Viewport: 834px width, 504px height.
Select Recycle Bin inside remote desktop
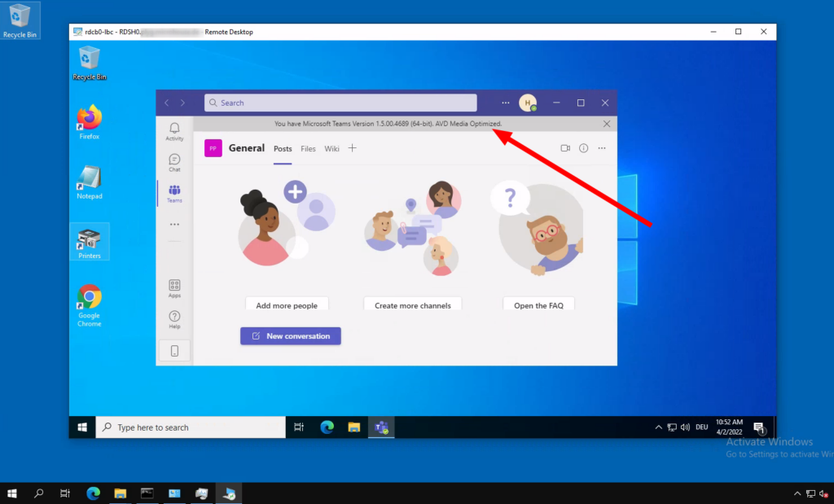coord(90,64)
